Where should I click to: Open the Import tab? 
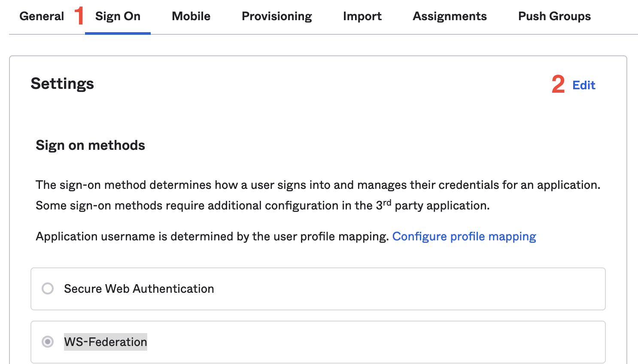[x=362, y=16]
